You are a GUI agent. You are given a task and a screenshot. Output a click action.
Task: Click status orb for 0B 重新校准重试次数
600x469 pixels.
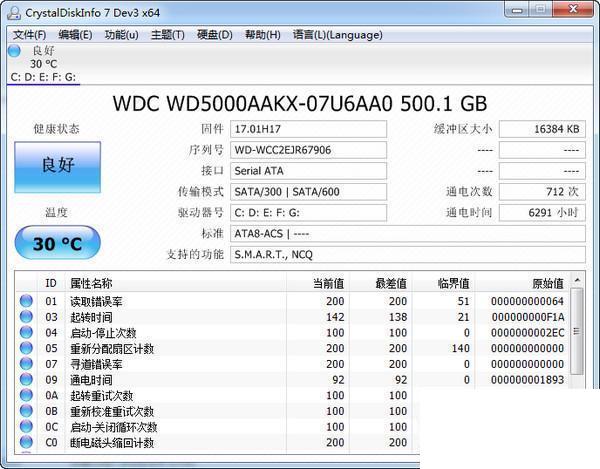(x=26, y=411)
